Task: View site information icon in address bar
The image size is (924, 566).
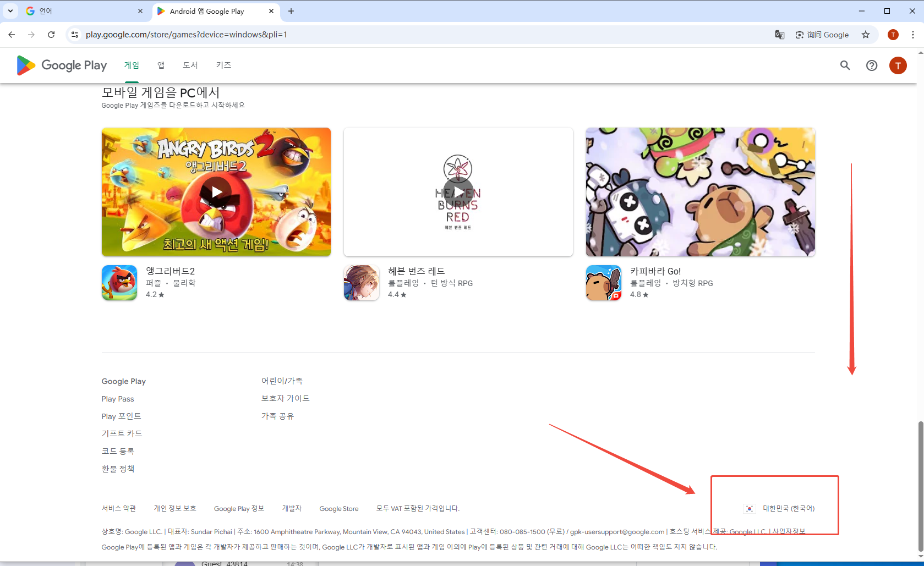Action: click(75, 35)
